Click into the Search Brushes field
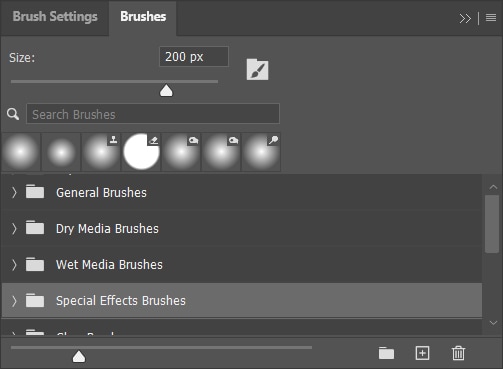503x369 pixels. tap(153, 114)
